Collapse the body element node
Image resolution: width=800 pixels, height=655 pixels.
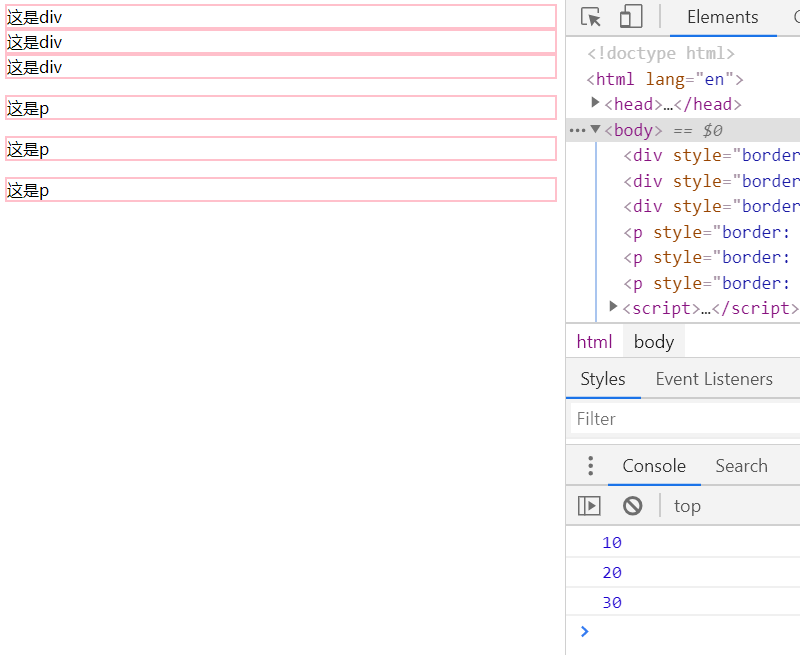click(x=595, y=129)
